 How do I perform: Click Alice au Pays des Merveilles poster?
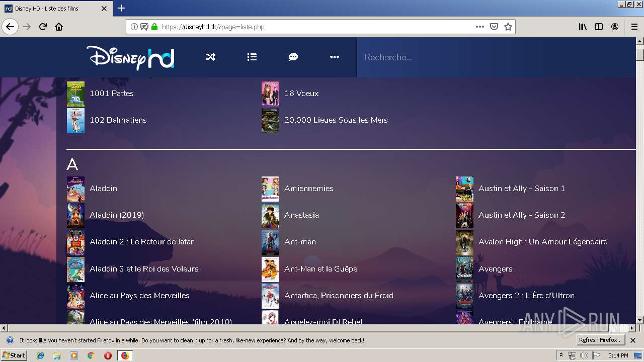pos(75,296)
